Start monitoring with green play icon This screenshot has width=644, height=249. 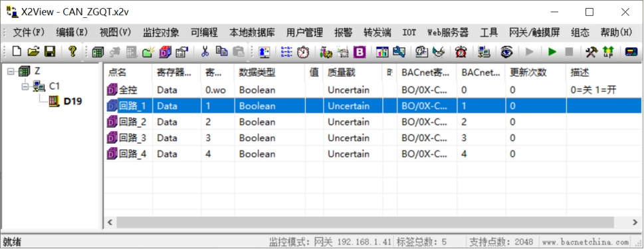click(x=552, y=52)
